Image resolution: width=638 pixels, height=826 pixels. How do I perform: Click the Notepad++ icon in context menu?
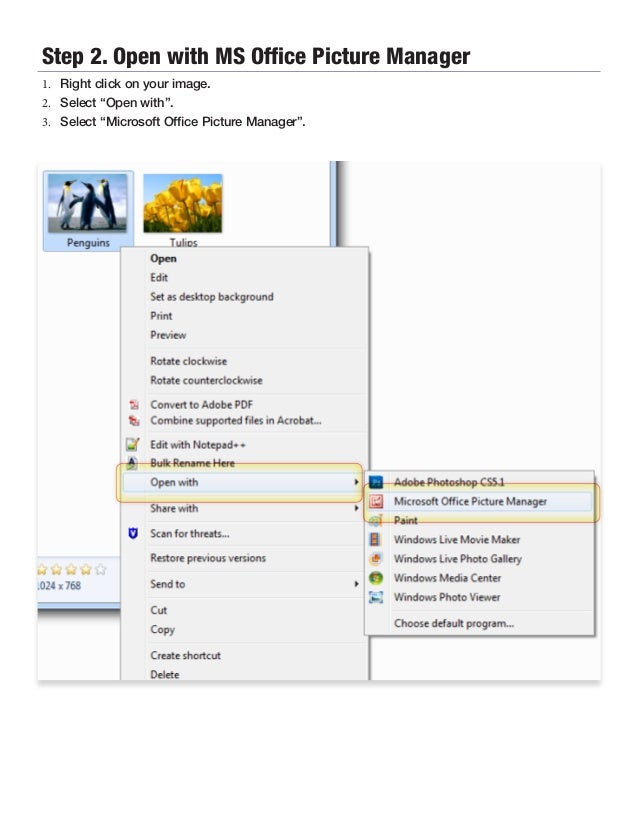pyautogui.click(x=133, y=445)
